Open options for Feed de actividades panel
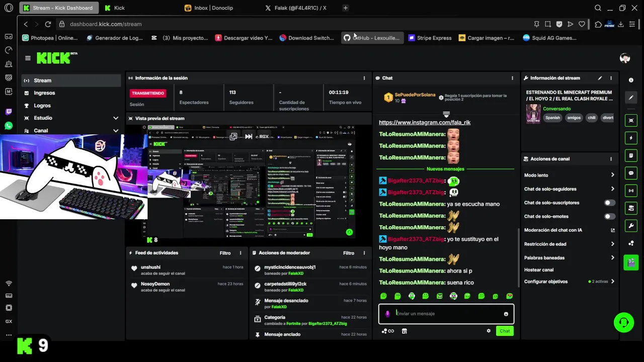Screen dimensions: 644x362 click(x=240, y=253)
